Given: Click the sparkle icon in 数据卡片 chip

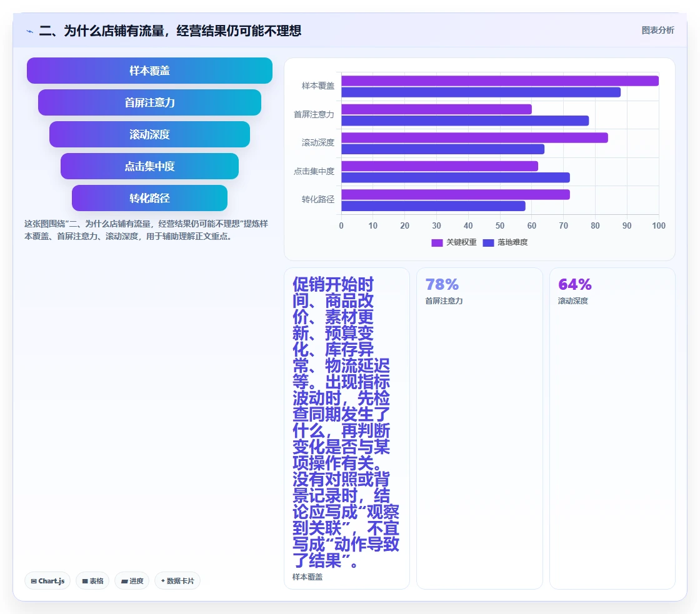Looking at the screenshot, I should pos(163,580).
